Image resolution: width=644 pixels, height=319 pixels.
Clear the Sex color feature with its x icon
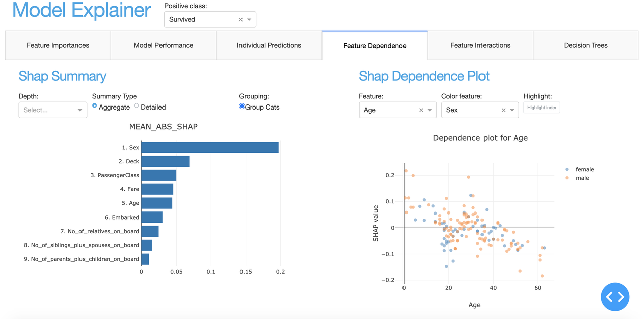tap(503, 110)
